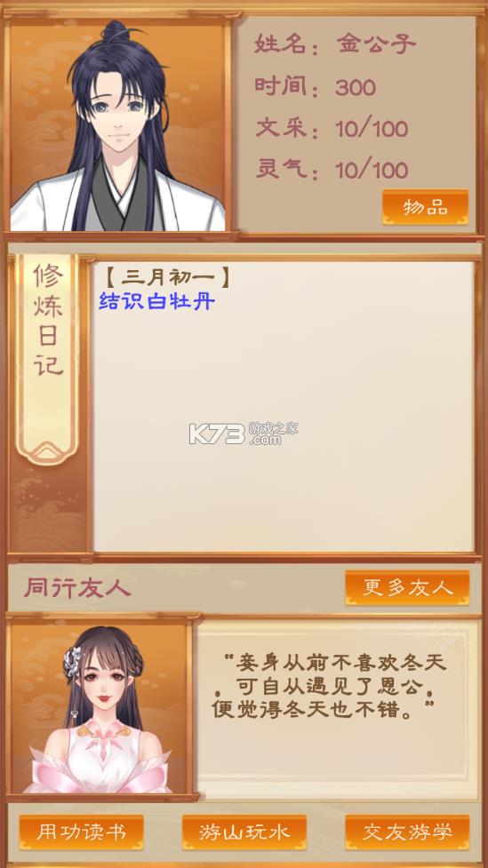Open the 物品 inventory button
Screen dimensions: 488x868
(426, 208)
